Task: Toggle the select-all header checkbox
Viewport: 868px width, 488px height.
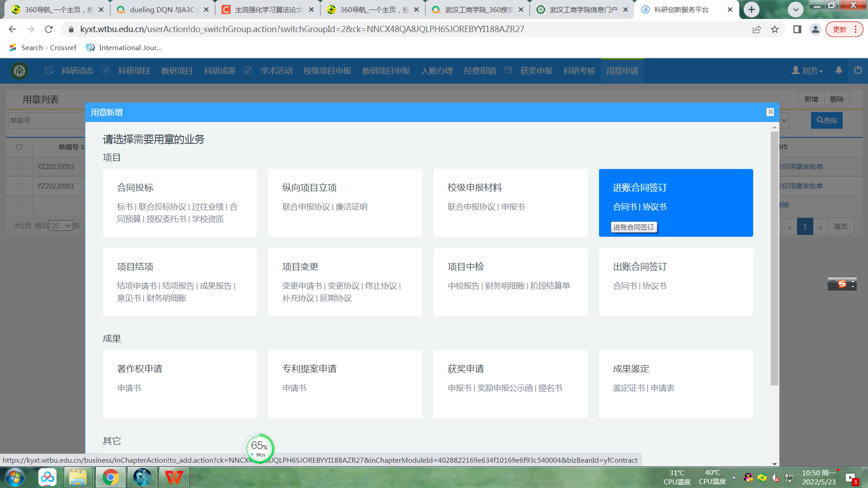Action: [19, 147]
